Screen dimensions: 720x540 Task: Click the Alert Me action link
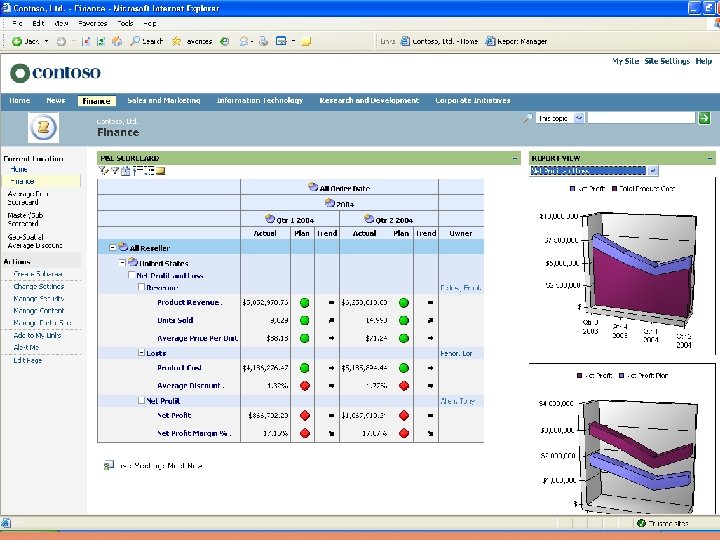(x=26, y=347)
